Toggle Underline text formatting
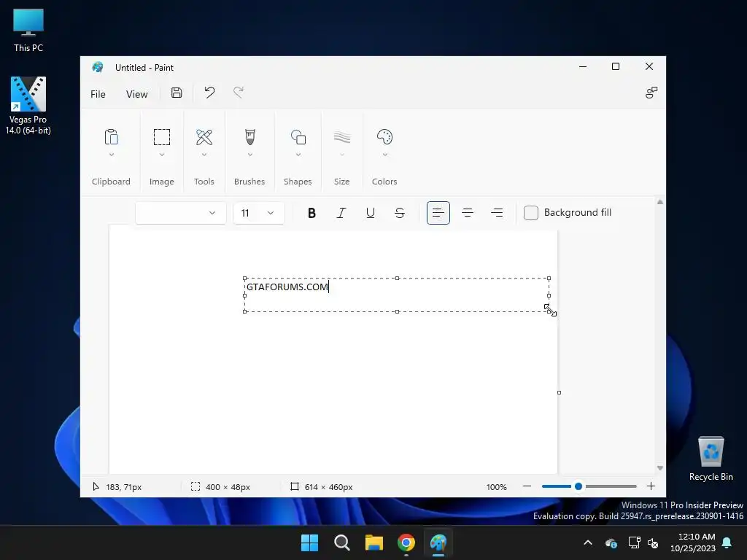 (x=370, y=213)
